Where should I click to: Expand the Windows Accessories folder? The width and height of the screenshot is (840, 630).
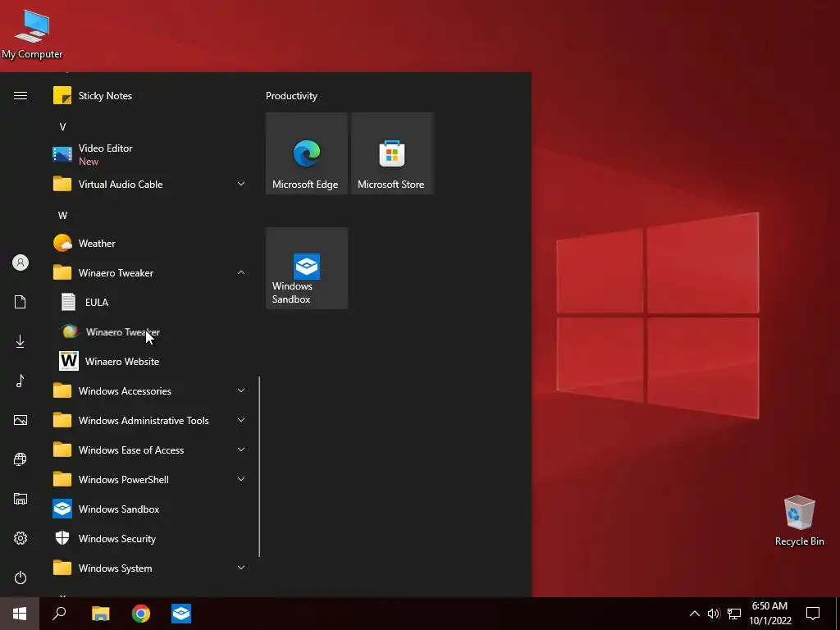pyautogui.click(x=150, y=391)
